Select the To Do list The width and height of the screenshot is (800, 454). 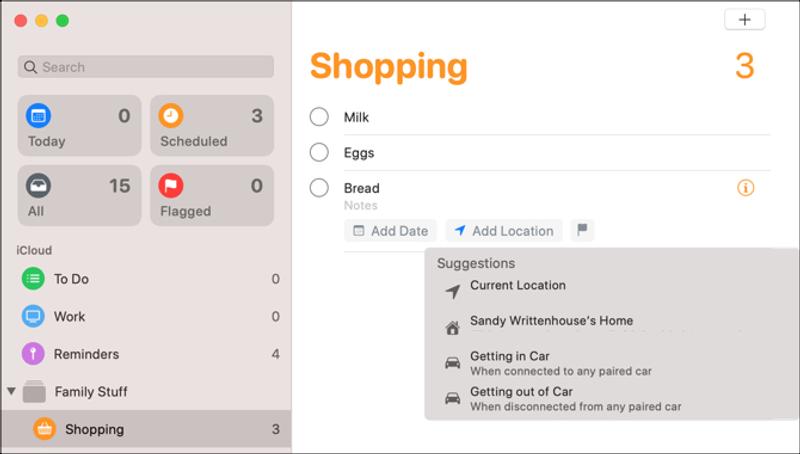71,279
